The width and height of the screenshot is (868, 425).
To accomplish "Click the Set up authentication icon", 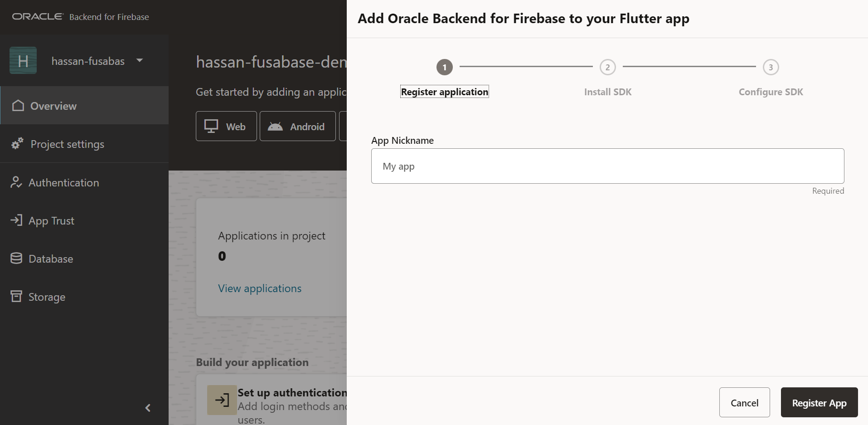I will 222,400.
